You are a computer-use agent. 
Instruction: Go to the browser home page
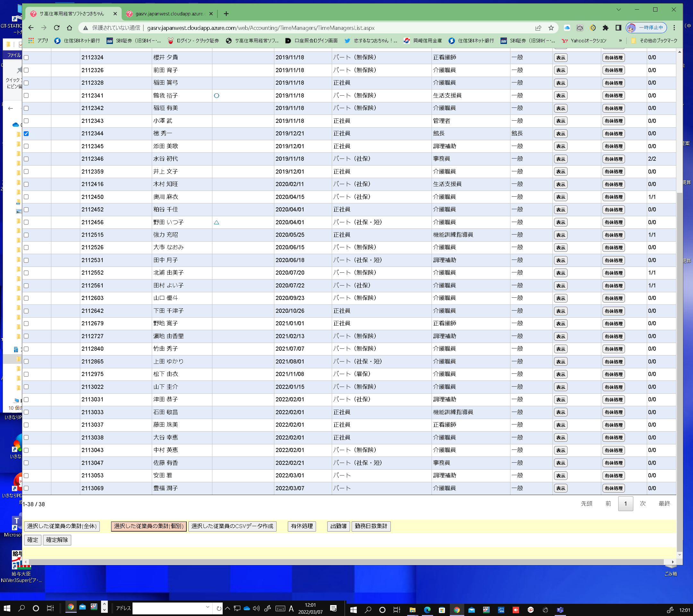(70, 28)
